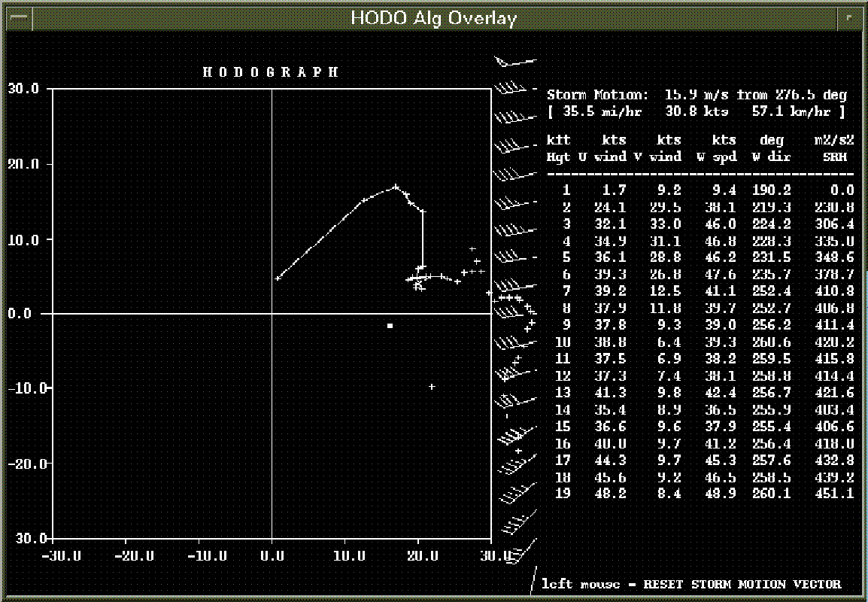Click the highest plus marker right of the curve
The width and height of the screenshot is (868, 602).
(x=472, y=248)
